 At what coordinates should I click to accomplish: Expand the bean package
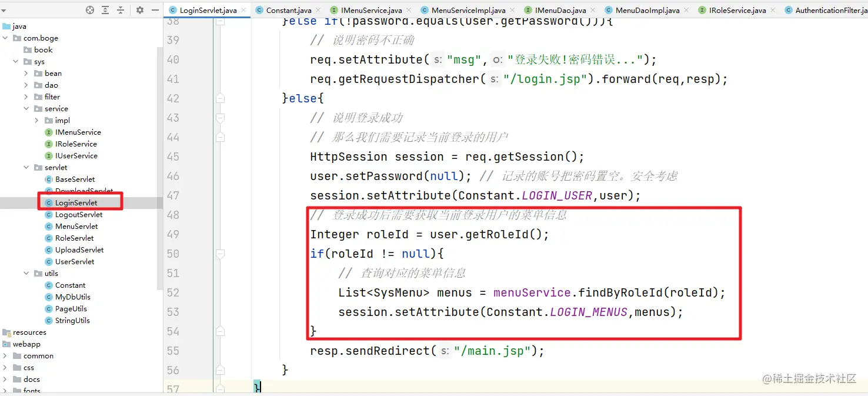(26, 74)
